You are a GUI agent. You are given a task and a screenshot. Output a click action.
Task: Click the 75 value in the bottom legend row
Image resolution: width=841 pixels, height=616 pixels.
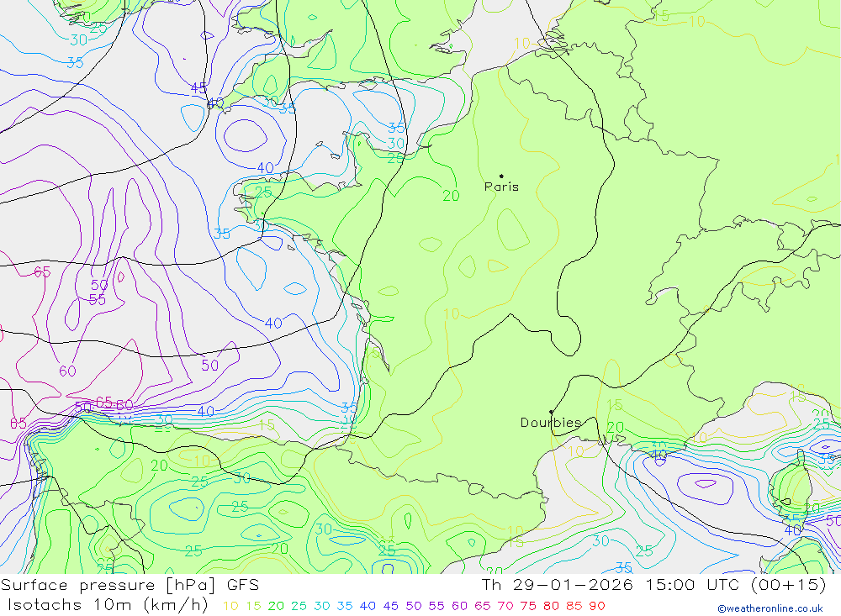point(528,606)
